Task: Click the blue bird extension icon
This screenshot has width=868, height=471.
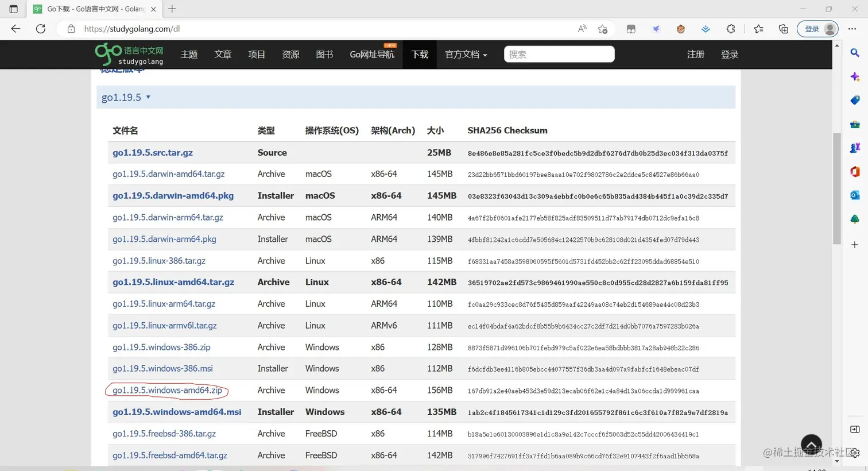Action: click(x=656, y=29)
